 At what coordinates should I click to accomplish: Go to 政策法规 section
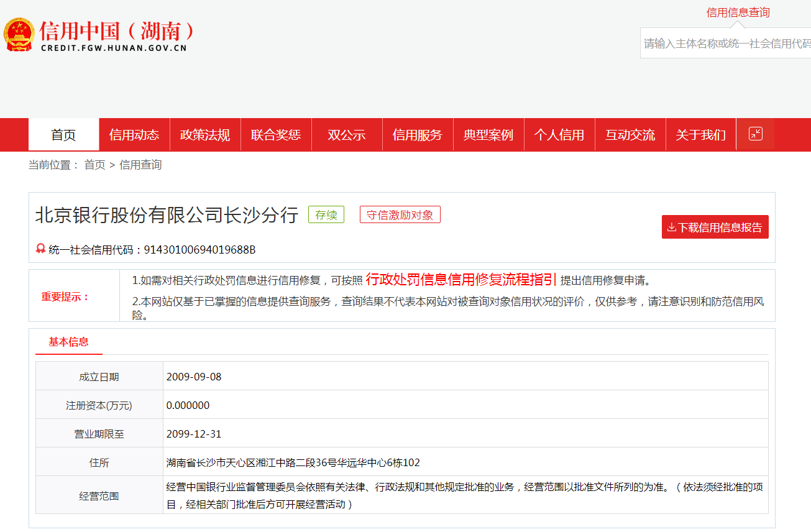[x=205, y=135]
